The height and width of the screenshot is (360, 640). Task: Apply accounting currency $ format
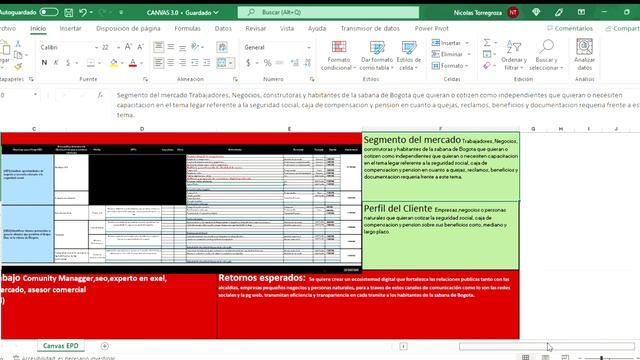pos(248,63)
